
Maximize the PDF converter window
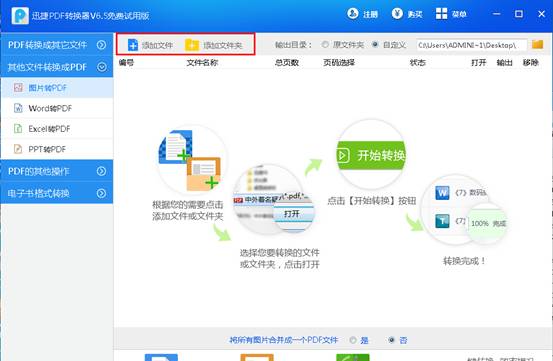519,14
